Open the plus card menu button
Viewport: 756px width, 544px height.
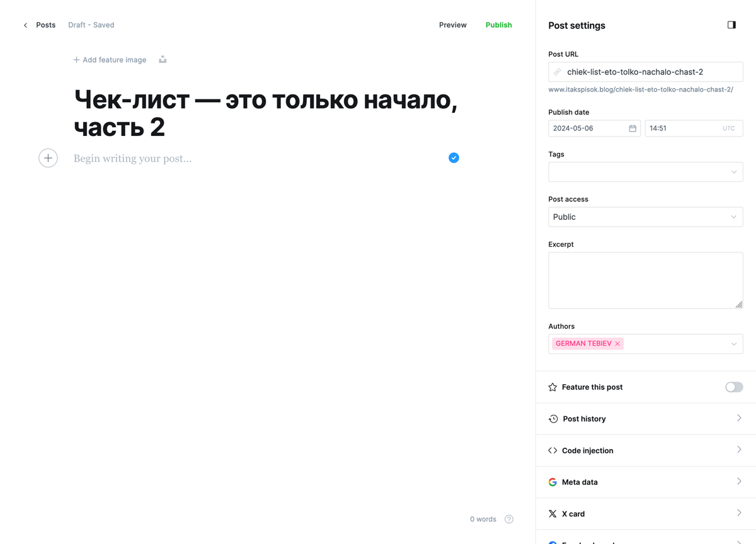tap(48, 158)
